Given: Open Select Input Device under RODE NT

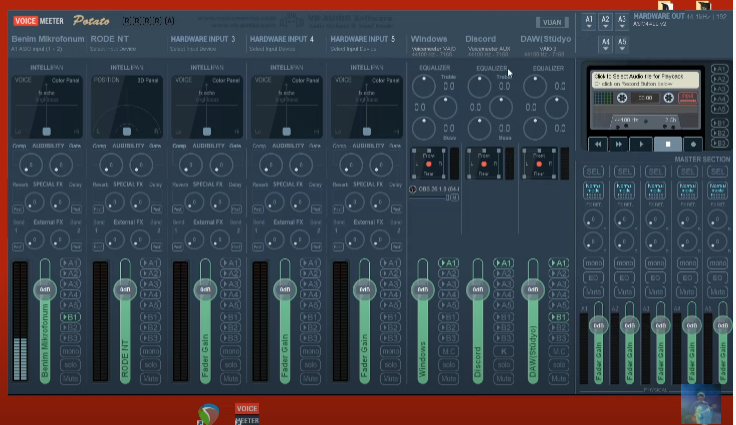Looking at the screenshot, I should pyautogui.click(x=113, y=49).
